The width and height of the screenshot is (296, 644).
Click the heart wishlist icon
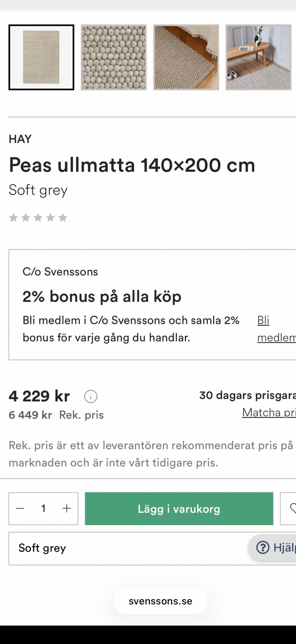coord(292,509)
